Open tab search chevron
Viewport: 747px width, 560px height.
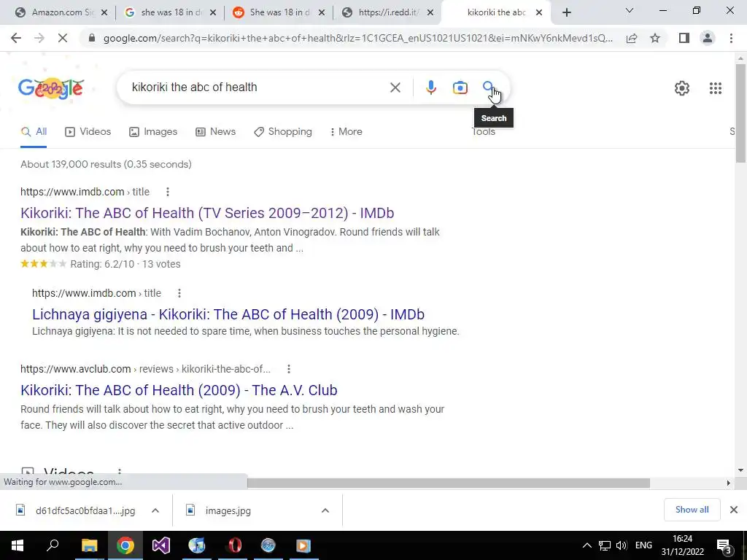pyautogui.click(x=630, y=10)
